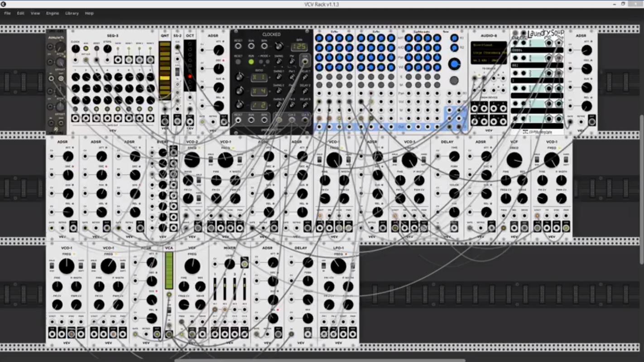This screenshot has height=362, width=644.
Task: Click the gray RESET button on Clocked
Action: pos(238,62)
